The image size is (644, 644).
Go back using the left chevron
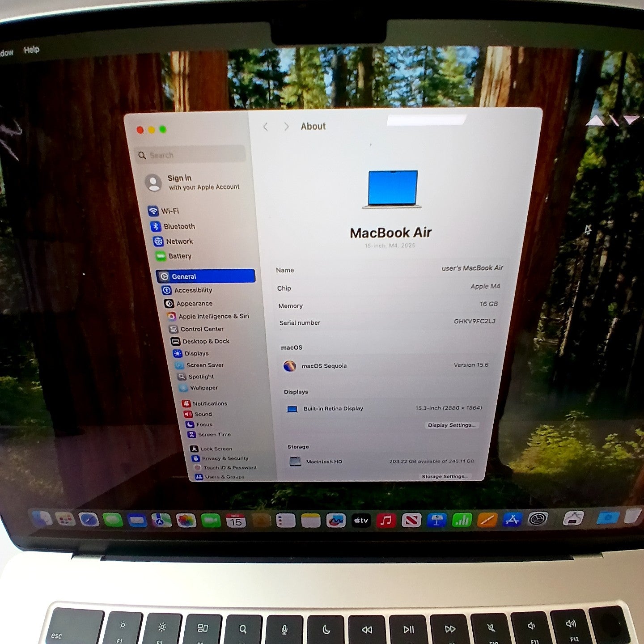click(x=266, y=127)
